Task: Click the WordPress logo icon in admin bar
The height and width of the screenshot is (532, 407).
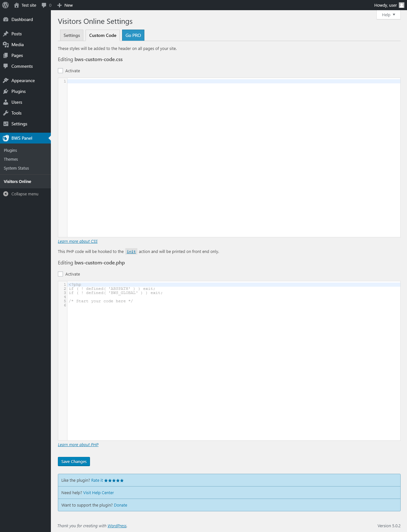Action: pos(5,5)
